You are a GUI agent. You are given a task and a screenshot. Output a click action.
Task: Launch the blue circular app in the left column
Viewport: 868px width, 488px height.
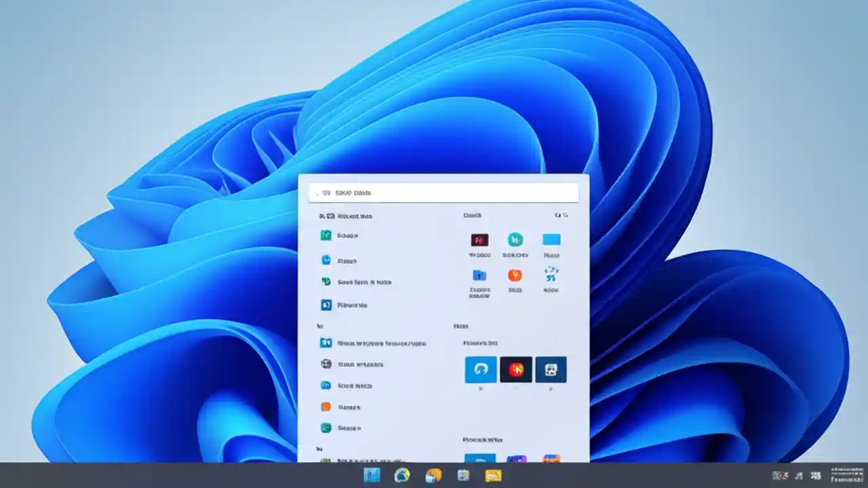(x=325, y=260)
